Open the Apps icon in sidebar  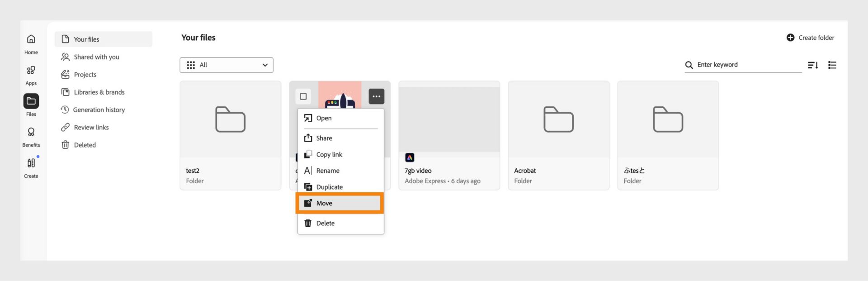click(x=31, y=70)
